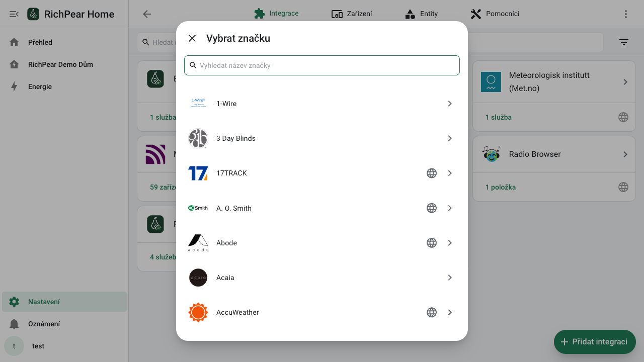Click the Met.no weather logo

coord(491,82)
